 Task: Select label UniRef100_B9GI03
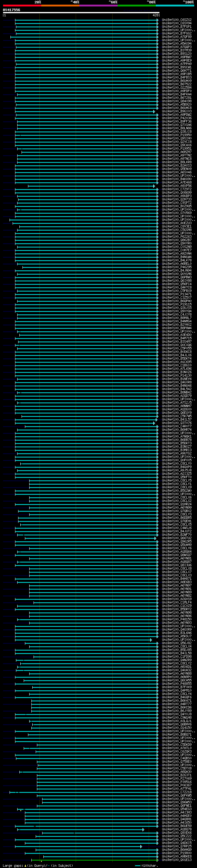[x=177, y=111]
